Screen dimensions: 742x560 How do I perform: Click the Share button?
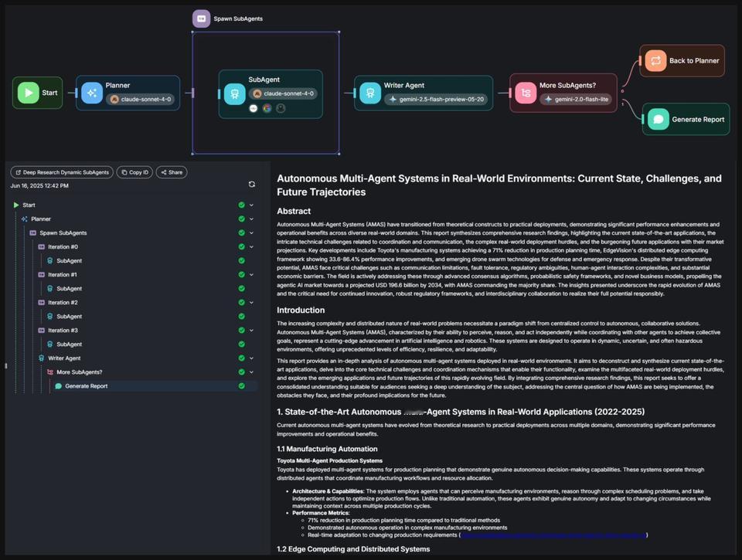172,172
